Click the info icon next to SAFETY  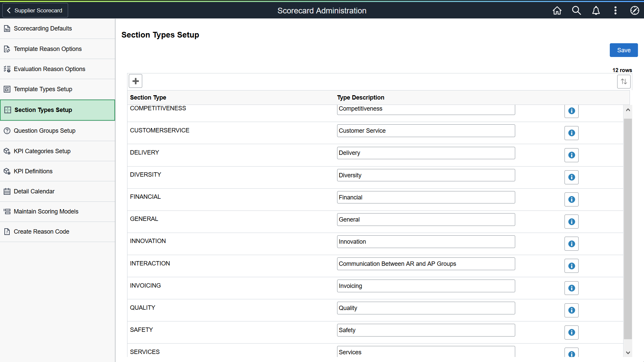pyautogui.click(x=572, y=333)
